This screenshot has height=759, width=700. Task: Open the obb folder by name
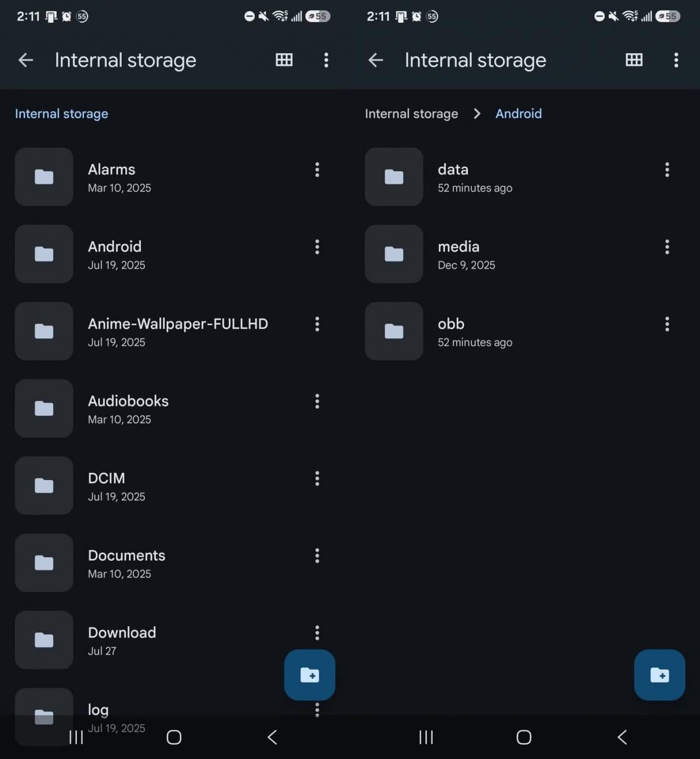point(451,324)
